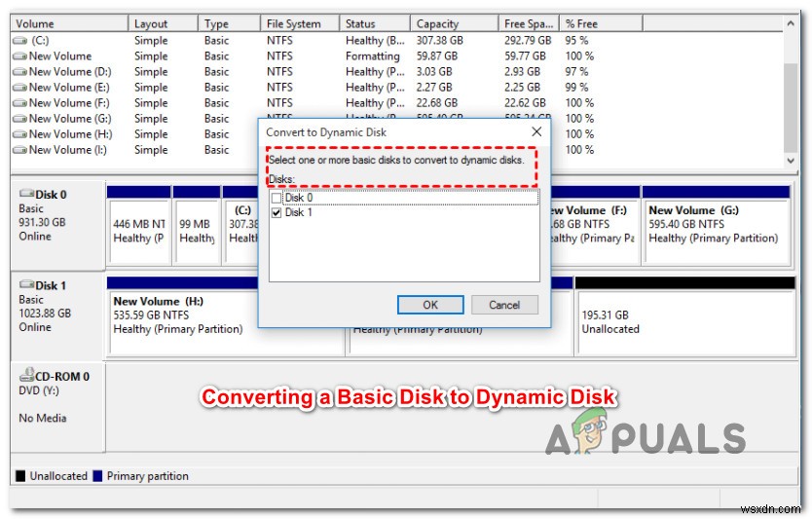Screen dimensions: 812x519
Task: Click the Disk 1 entry in dialog list
Action: [x=299, y=213]
